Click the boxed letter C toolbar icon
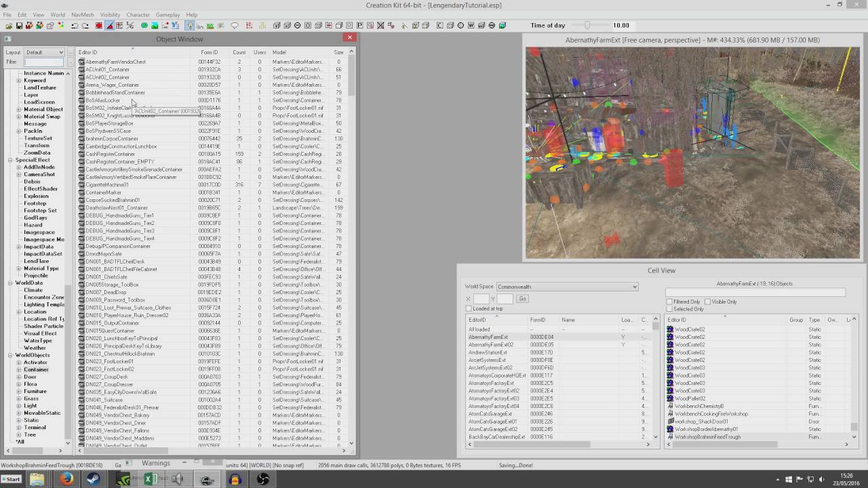The height and width of the screenshot is (488, 868). click(439, 26)
